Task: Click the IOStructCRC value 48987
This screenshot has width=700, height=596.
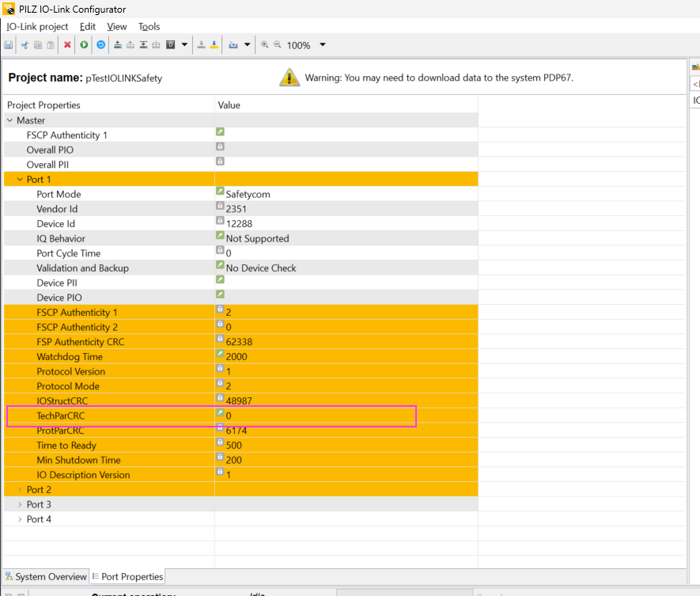Action: click(x=239, y=400)
